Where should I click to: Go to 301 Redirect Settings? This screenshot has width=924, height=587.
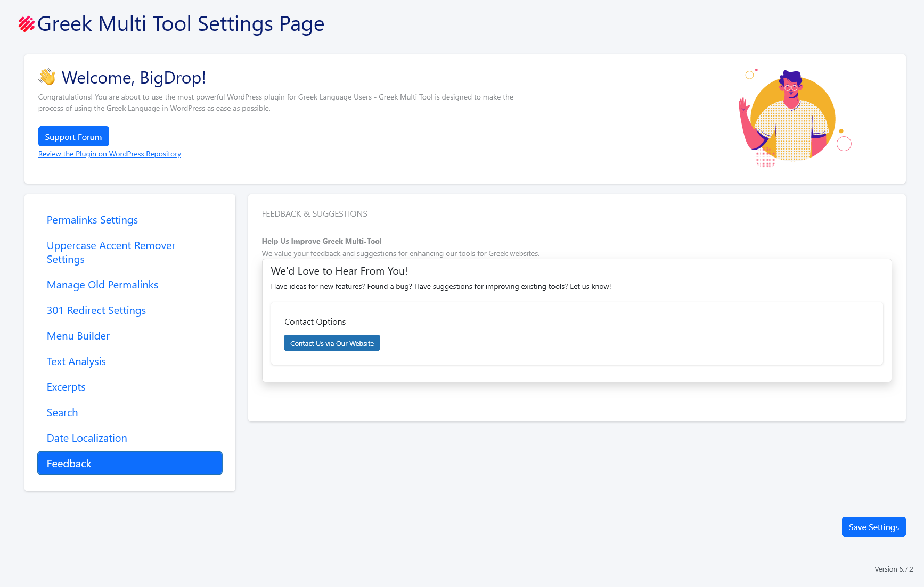point(96,310)
